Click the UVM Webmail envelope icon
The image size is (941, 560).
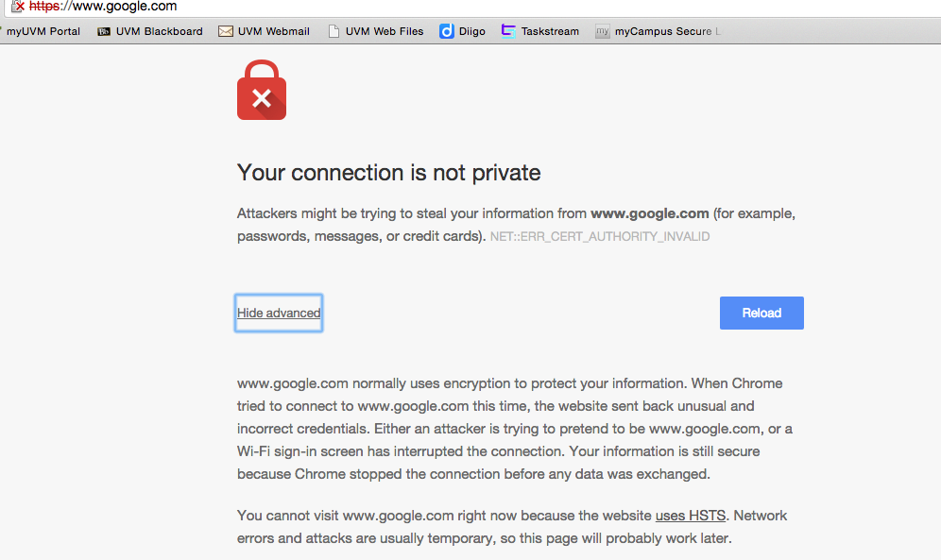point(226,31)
